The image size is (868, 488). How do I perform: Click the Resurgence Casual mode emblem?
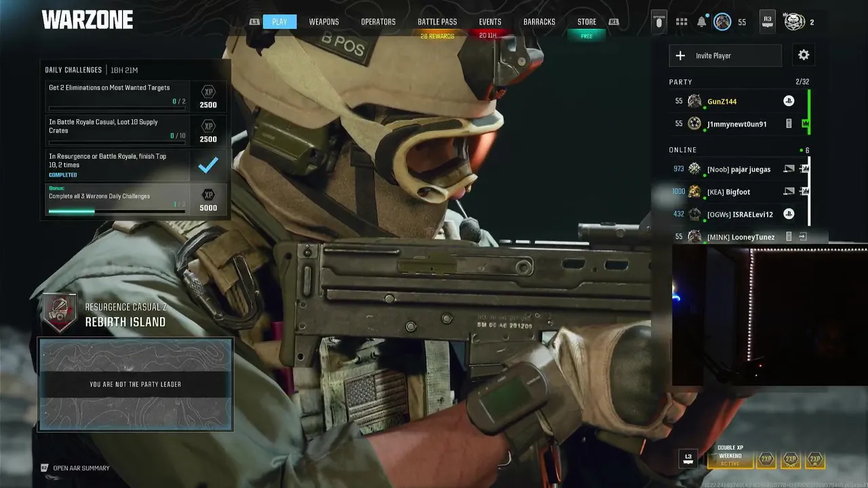pos(60,313)
